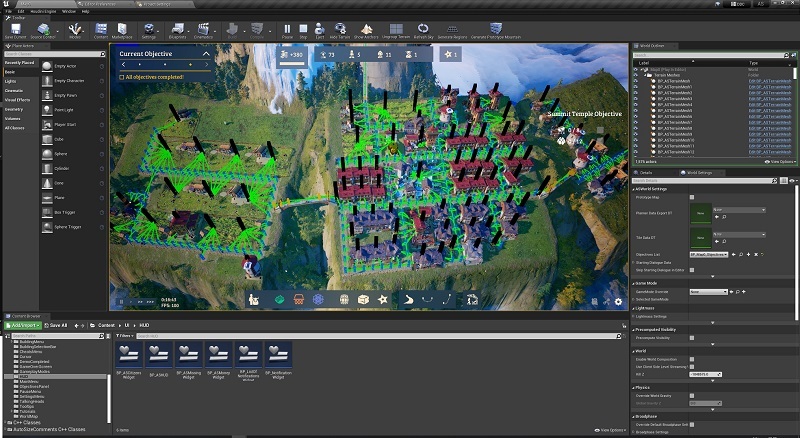This screenshot has width=800, height=438.
Task: Click the star icon in game HUD bar
Action: [x=383, y=300]
